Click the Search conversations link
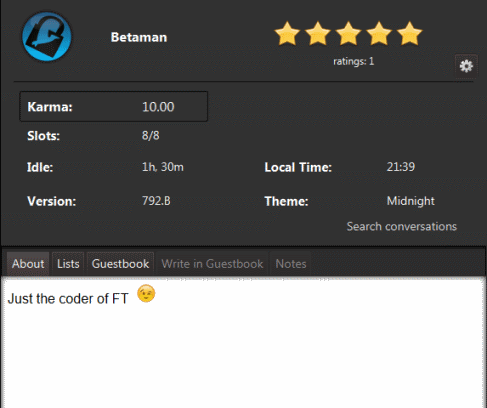This screenshot has height=408, width=487. point(402,226)
